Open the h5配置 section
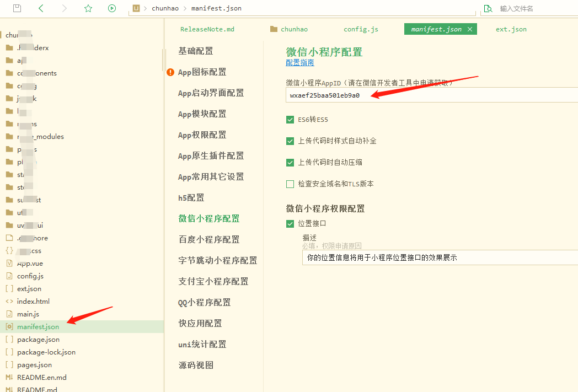 [x=191, y=198]
